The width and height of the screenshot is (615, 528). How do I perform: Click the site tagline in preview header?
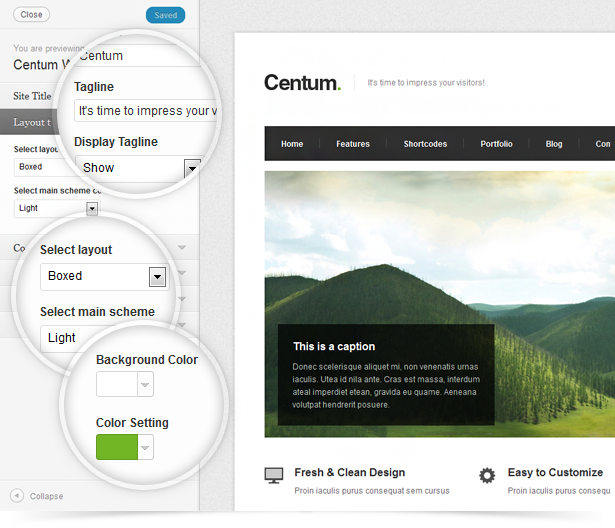pyautogui.click(x=426, y=83)
